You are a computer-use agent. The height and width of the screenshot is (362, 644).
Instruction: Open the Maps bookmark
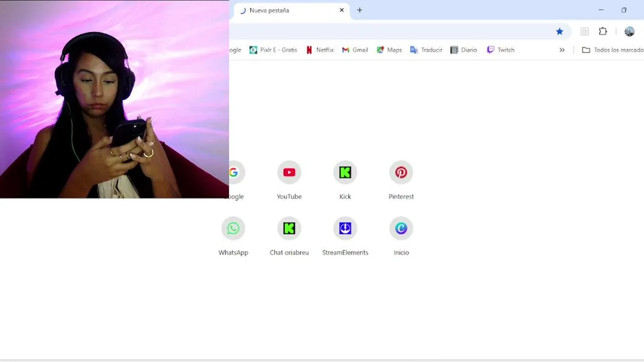389,50
